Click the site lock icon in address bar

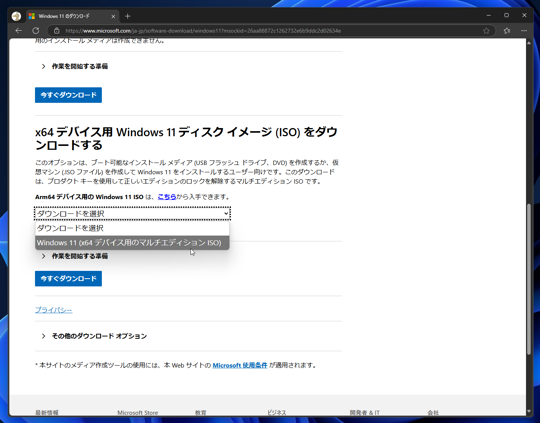(x=56, y=31)
